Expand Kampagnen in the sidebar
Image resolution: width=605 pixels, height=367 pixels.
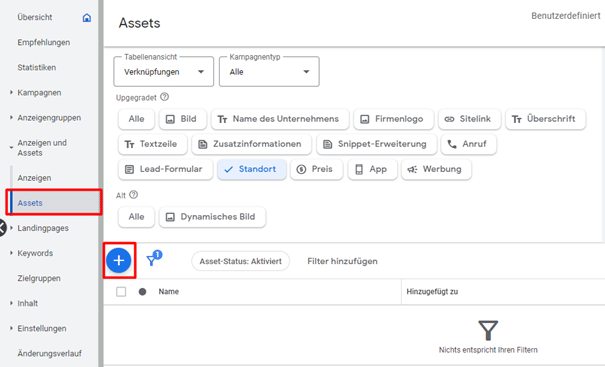click(12, 93)
